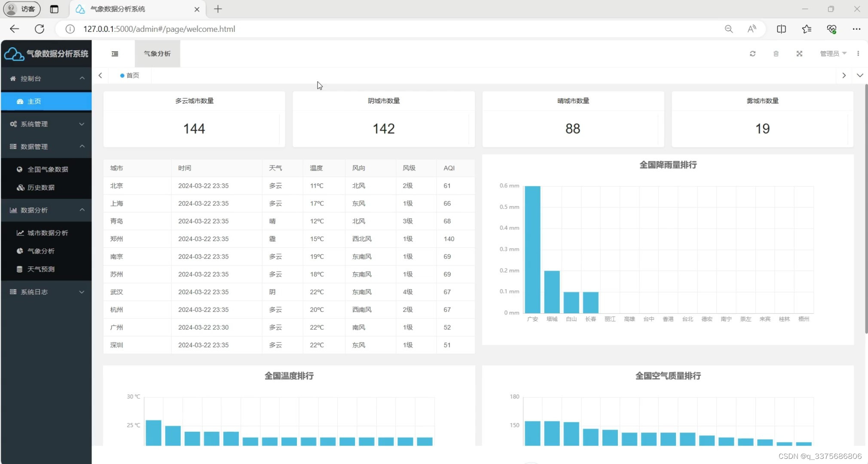Open 全国气象数据 in sidebar
Image resolution: width=868 pixels, height=464 pixels.
[x=48, y=169]
